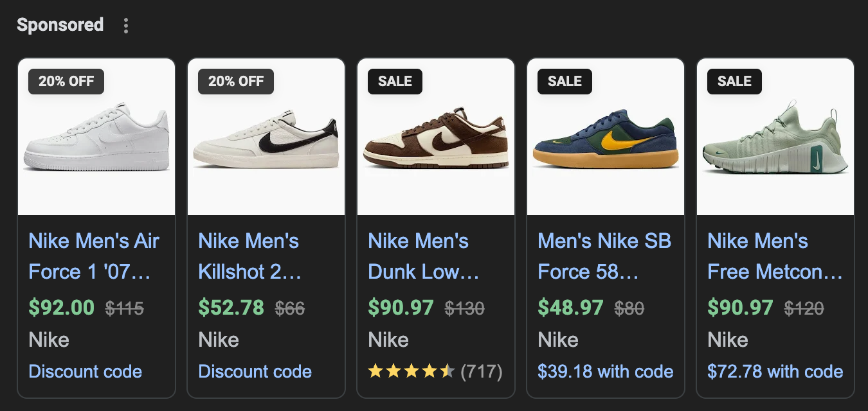868x411 pixels.
Task: Open the Nike Men's Dunk Low link
Action: tap(423, 256)
